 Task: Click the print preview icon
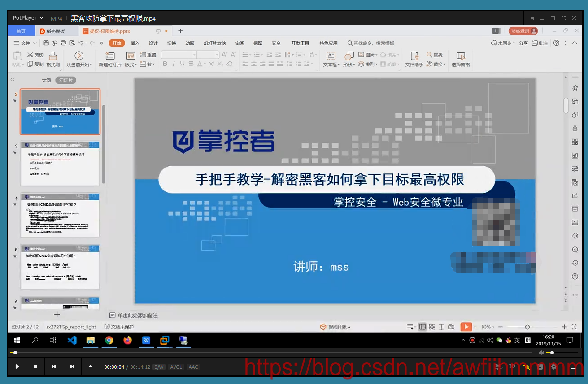tap(71, 43)
